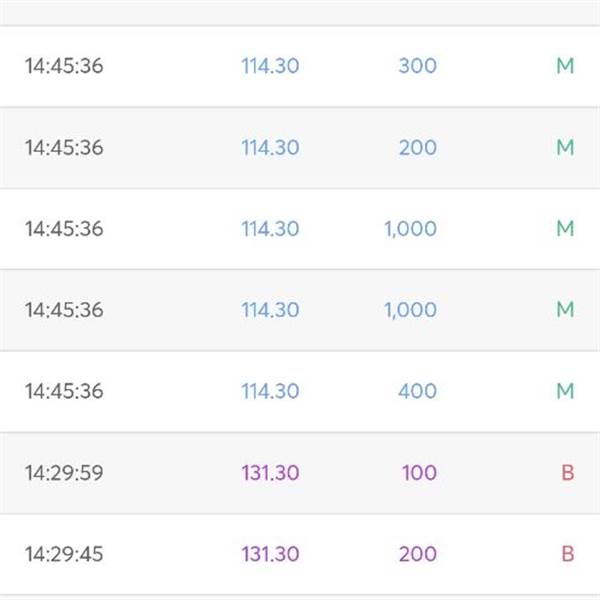
Task: Click price 114.30 in the 400 volume row
Action: [x=270, y=391]
